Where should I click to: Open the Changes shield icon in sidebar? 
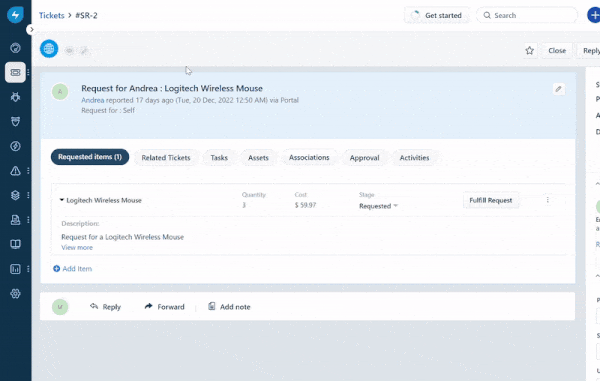coord(15,121)
